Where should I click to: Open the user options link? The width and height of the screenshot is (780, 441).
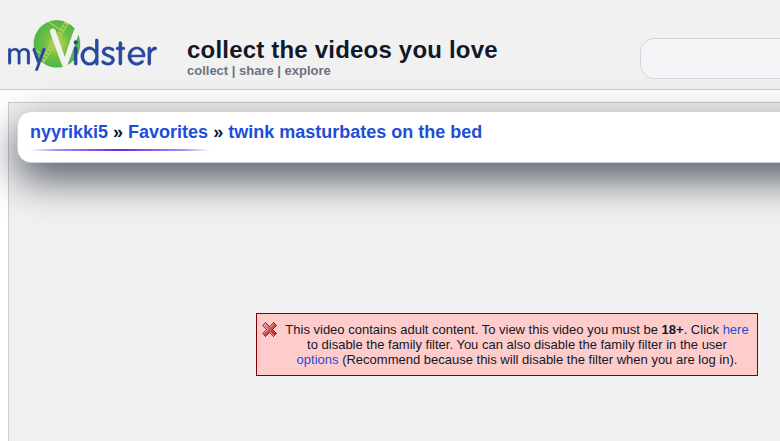(318, 359)
